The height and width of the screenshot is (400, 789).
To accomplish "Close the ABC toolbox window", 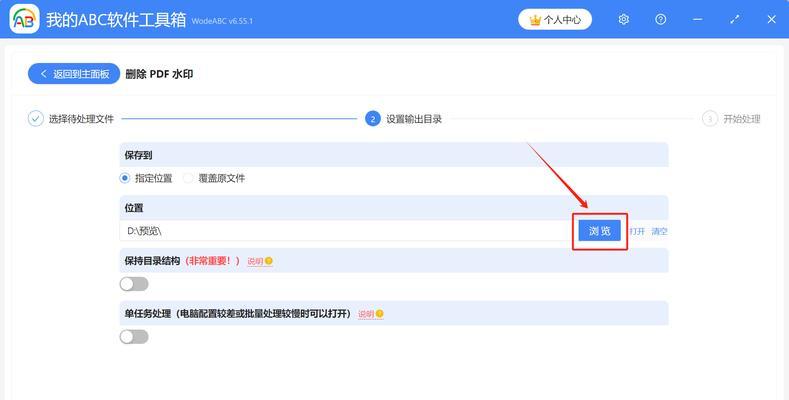I will coord(771,20).
